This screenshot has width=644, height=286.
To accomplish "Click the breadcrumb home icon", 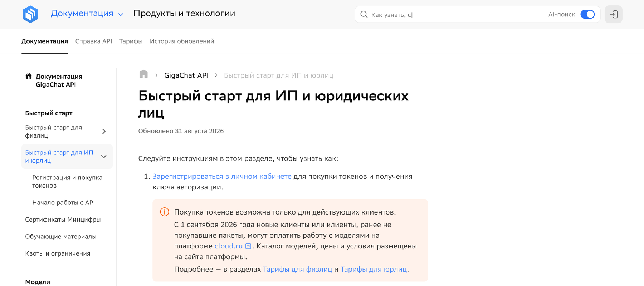I will point(143,74).
